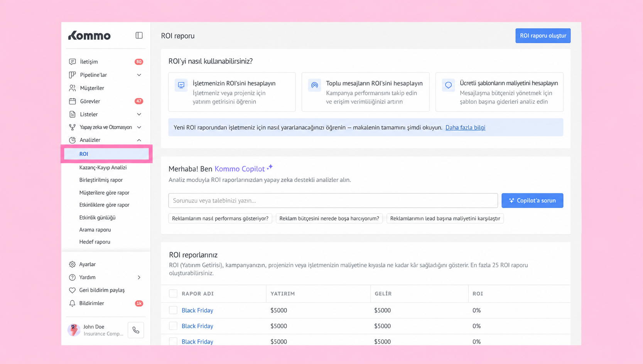This screenshot has width=643, height=364.
Task: Click John Doe's avatar picture
Action: coord(74,330)
